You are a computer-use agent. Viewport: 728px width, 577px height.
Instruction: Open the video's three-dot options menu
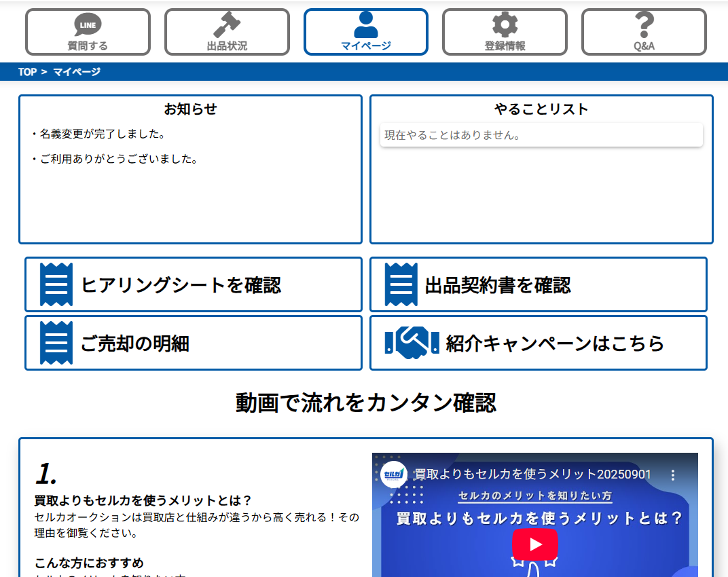tap(673, 475)
